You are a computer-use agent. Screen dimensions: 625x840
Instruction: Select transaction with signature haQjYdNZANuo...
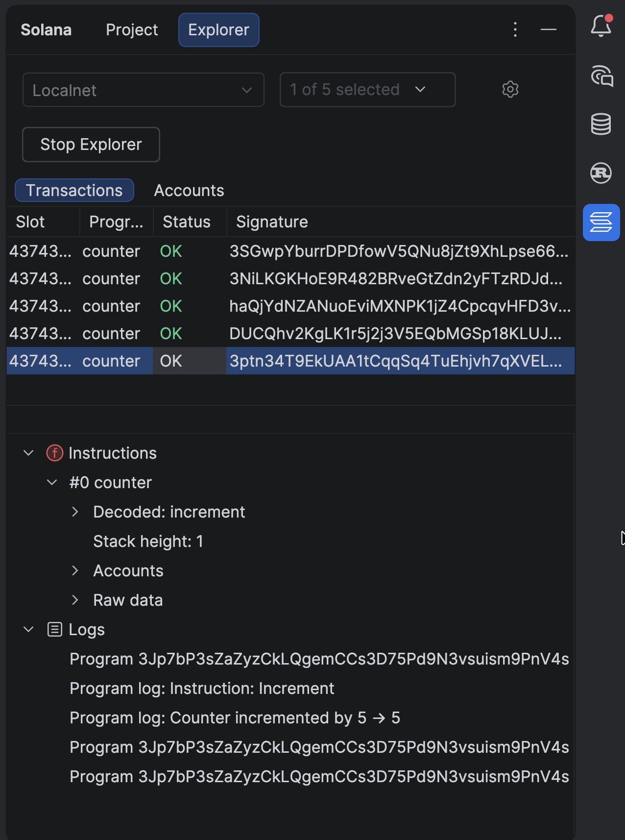pos(290,306)
